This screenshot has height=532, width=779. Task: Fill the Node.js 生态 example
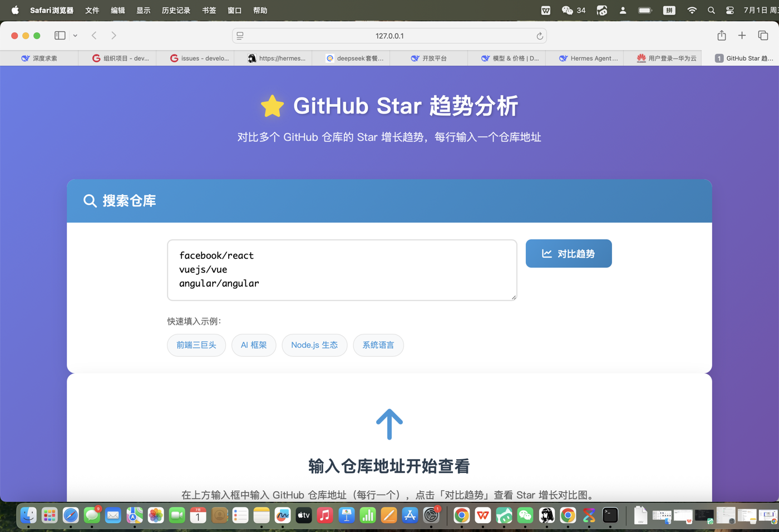314,345
